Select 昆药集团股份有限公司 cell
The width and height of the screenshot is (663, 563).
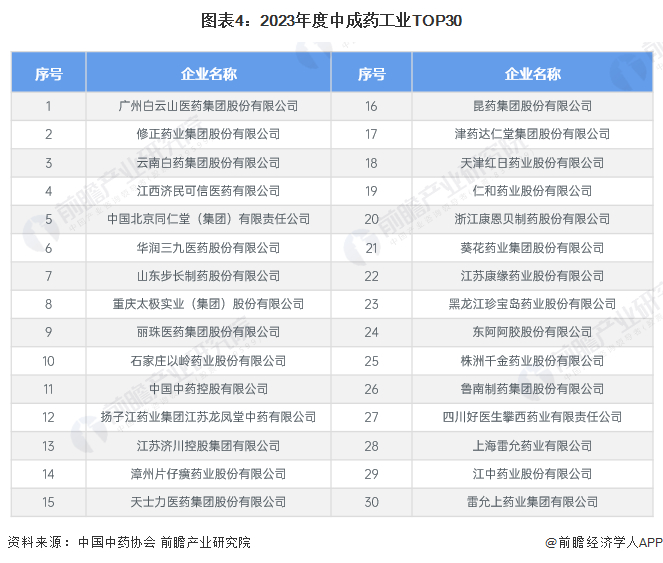[x=532, y=106]
